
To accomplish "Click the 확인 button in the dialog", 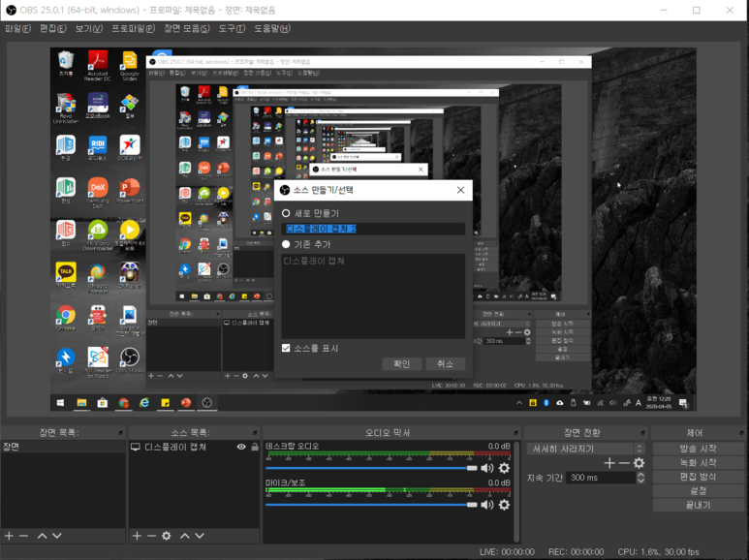I will pyautogui.click(x=402, y=363).
